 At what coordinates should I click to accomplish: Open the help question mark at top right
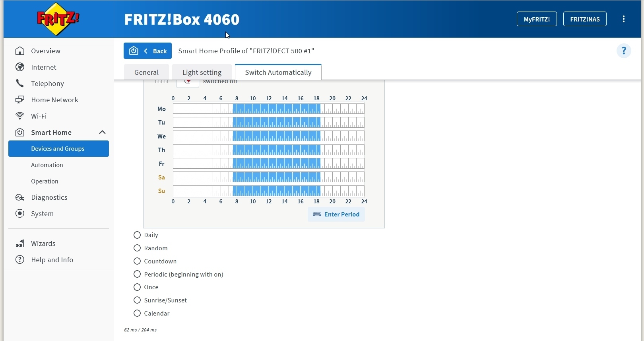(x=624, y=51)
